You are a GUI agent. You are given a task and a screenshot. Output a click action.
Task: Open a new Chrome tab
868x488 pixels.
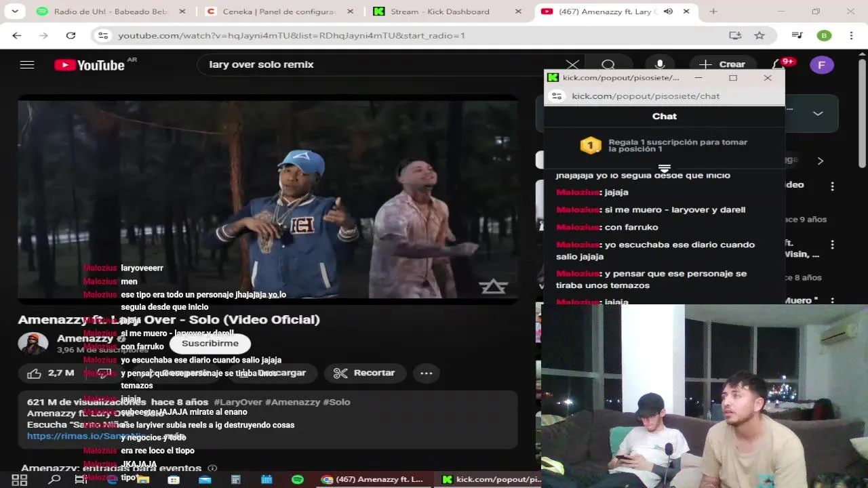coord(713,12)
